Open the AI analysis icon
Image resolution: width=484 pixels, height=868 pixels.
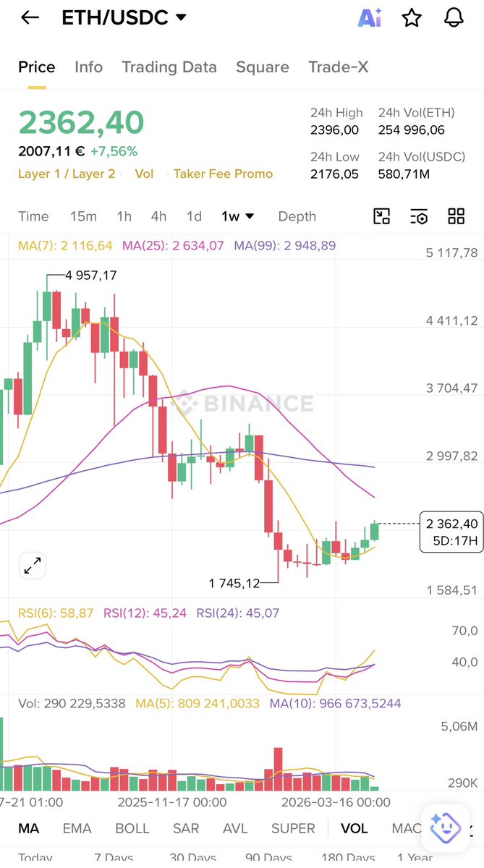point(369,18)
